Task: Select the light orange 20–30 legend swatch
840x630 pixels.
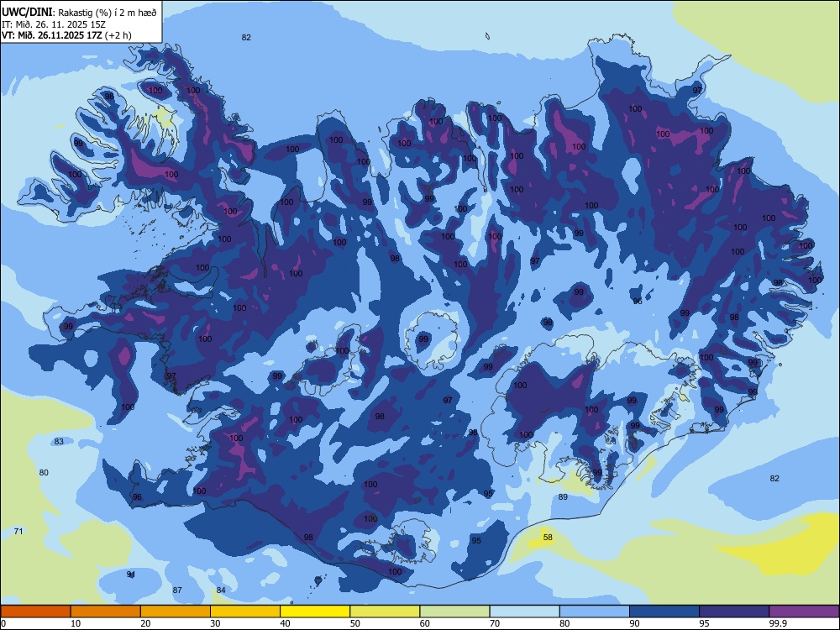Action: click(176, 612)
